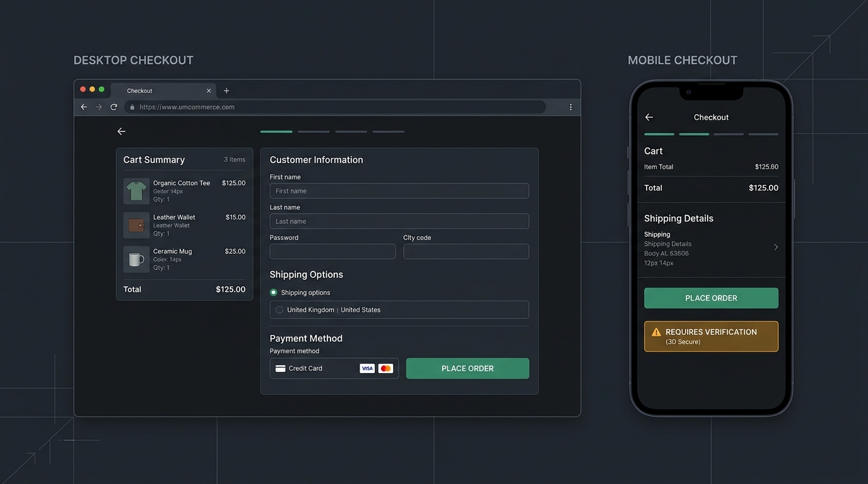Click the browser back arrow
Screen dimensions: 868x484
(x=84, y=107)
